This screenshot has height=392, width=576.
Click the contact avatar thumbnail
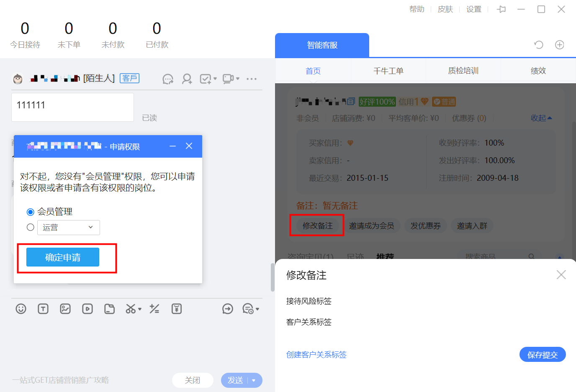[x=18, y=79]
